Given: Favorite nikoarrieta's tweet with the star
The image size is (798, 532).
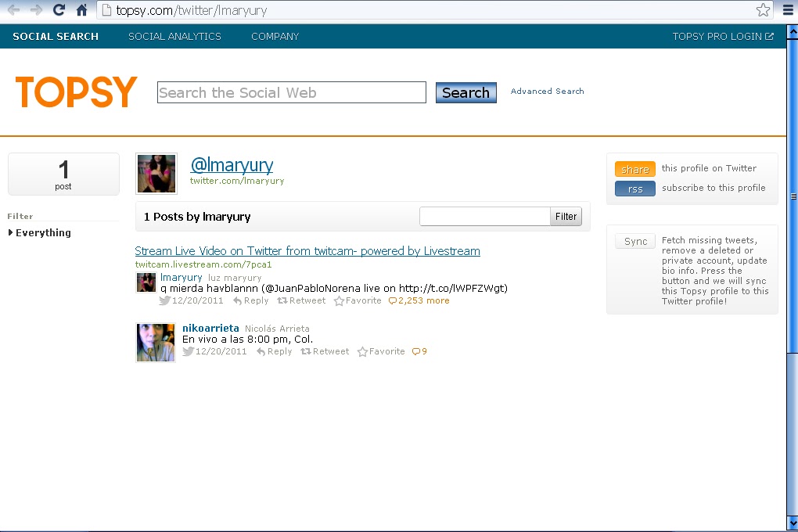Looking at the screenshot, I should (x=381, y=352).
